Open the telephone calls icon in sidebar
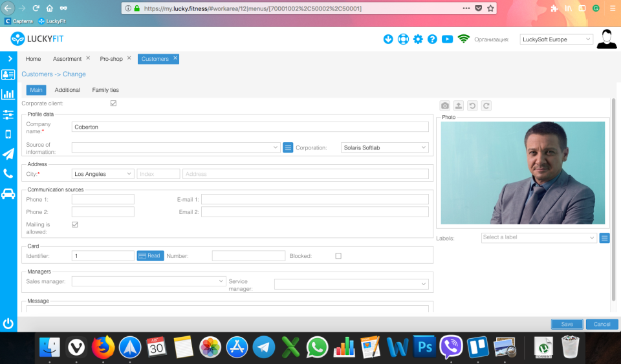The height and width of the screenshot is (364, 621). 8,174
